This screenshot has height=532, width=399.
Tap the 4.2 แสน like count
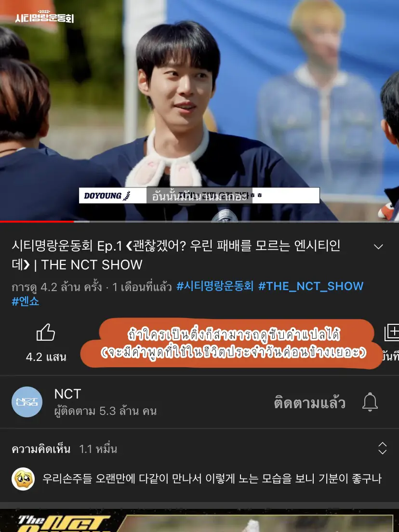click(x=46, y=357)
